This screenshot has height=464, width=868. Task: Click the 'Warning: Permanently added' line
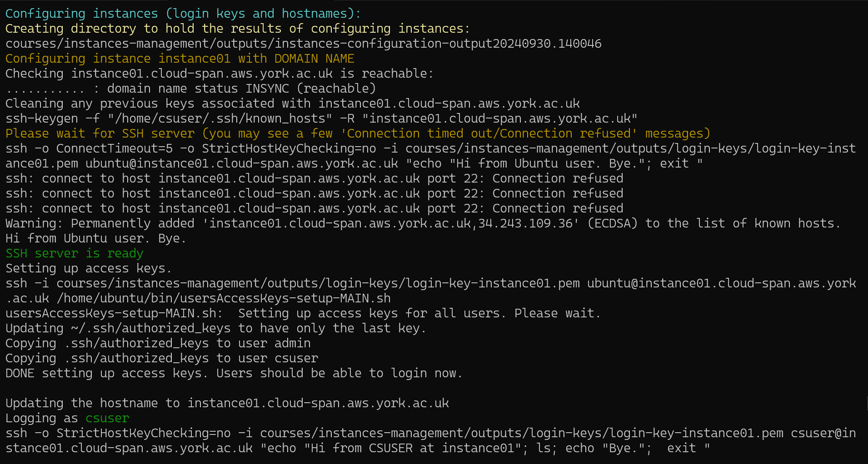[423, 223]
